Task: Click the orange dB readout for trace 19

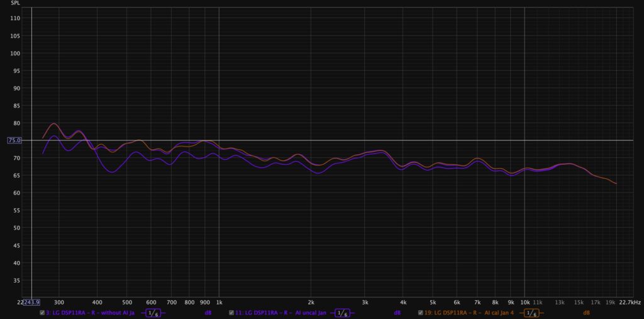Action: tap(586, 313)
